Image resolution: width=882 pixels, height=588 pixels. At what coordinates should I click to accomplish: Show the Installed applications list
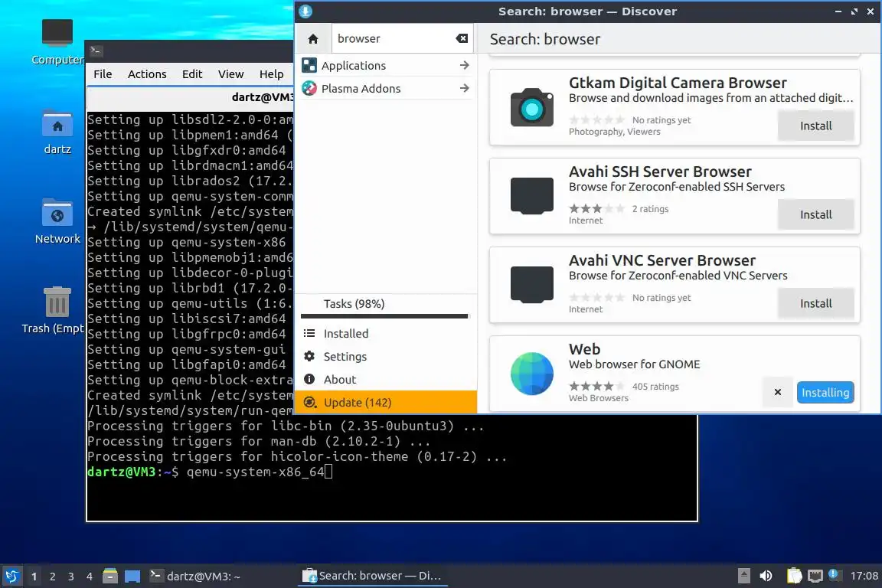point(385,334)
